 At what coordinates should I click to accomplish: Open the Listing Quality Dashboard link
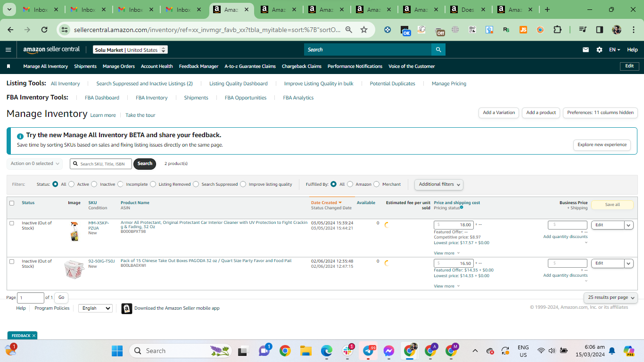239,83
